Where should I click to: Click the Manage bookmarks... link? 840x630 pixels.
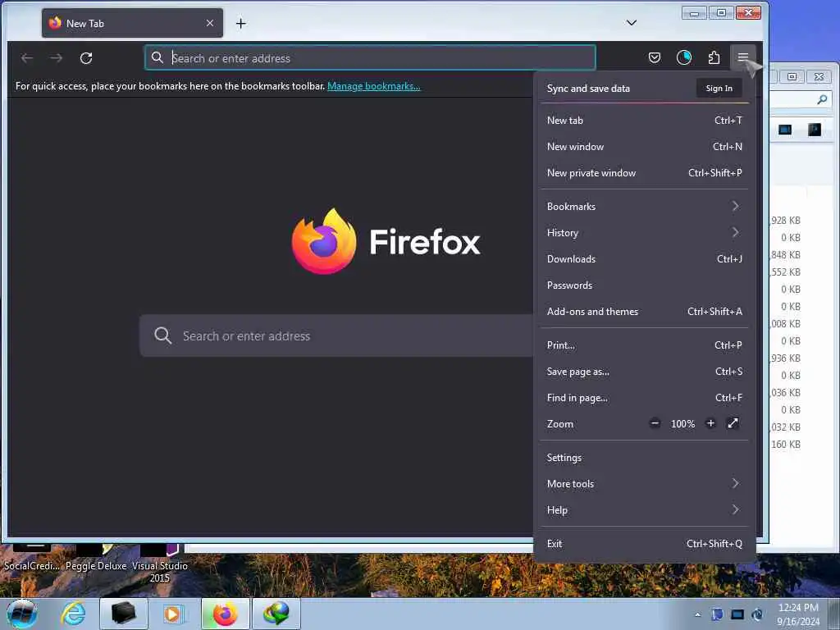[x=373, y=85]
